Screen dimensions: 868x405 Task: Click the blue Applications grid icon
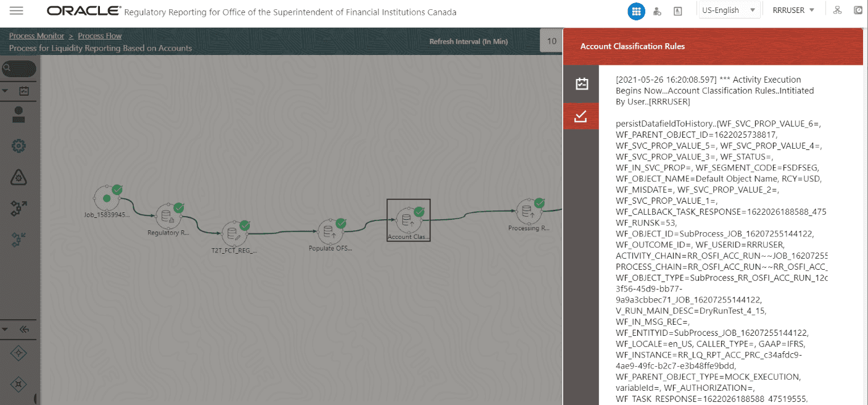(x=636, y=11)
